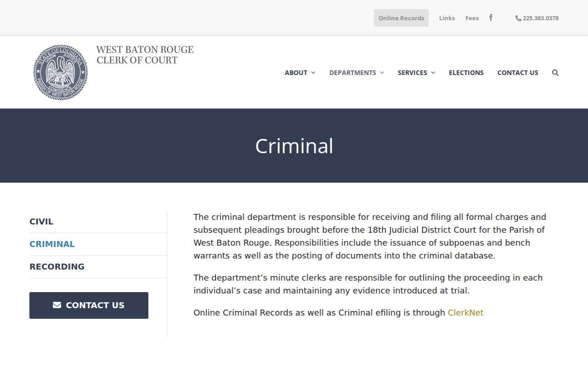Click the Criminal page heading
The height and width of the screenshot is (368, 588).
[294, 146]
